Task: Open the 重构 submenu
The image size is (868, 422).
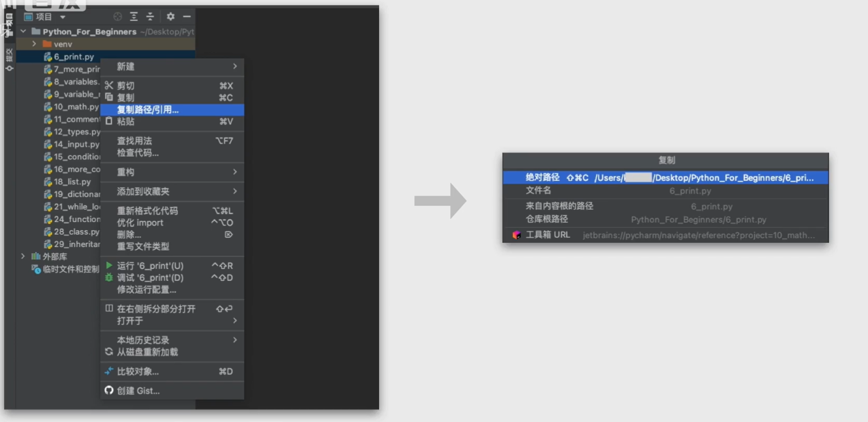Action: (172, 172)
